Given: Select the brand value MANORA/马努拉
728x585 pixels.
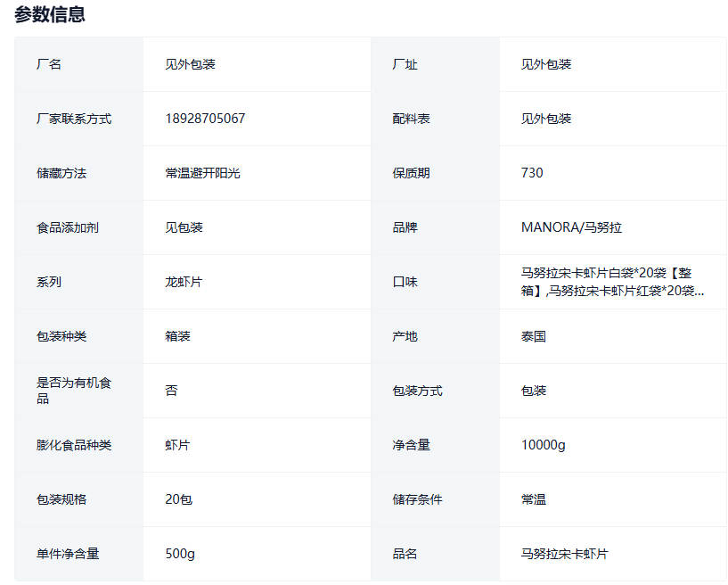Looking at the screenshot, I should (x=571, y=227).
